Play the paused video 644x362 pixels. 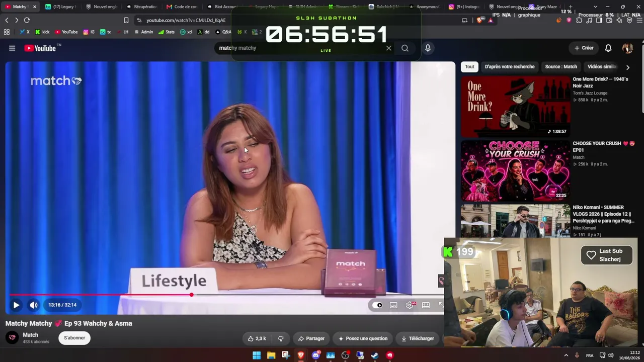point(16,305)
